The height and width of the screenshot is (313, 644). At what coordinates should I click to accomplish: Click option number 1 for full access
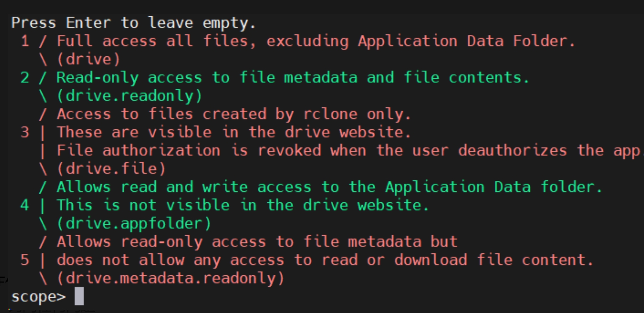pos(25,41)
